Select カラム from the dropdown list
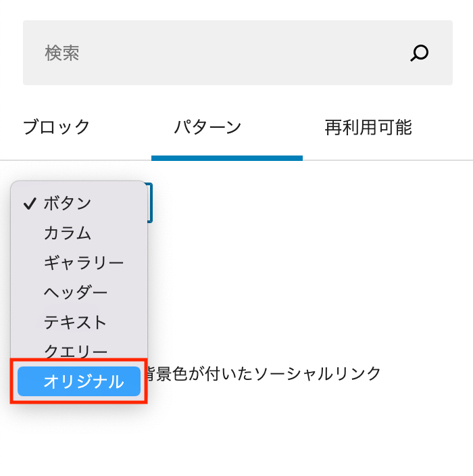 tap(68, 233)
